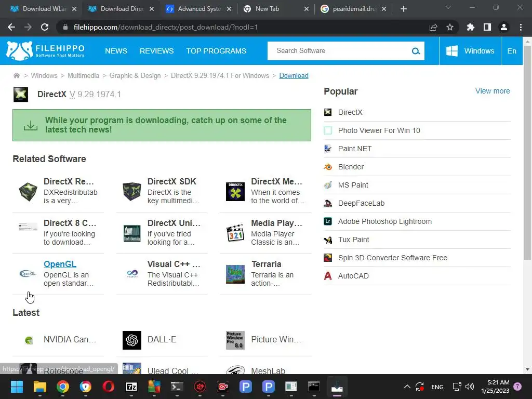The image size is (532, 399).
Task: Click the FileHippo logo
Action: coord(46,51)
